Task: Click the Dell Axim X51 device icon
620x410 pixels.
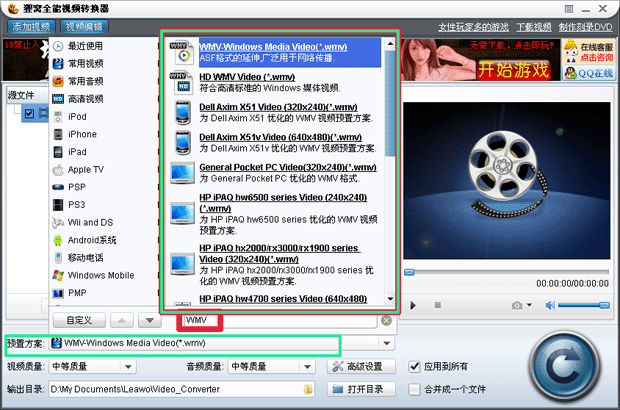Action: tap(183, 113)
